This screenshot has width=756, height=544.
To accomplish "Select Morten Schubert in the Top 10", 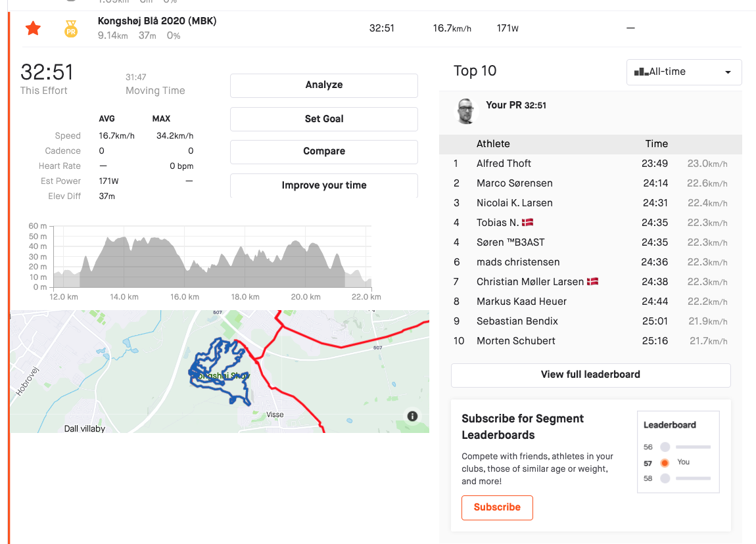I will 515,341.
